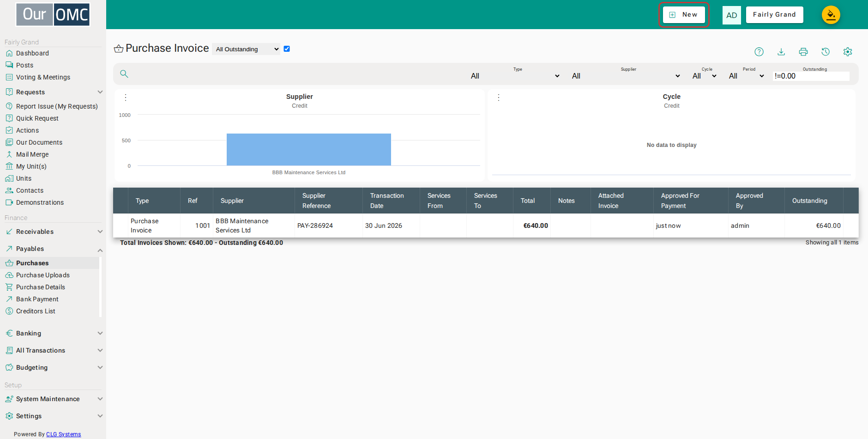Open Mail Merge in the sidebar
The image size is (868, 439).
point(32,154)
